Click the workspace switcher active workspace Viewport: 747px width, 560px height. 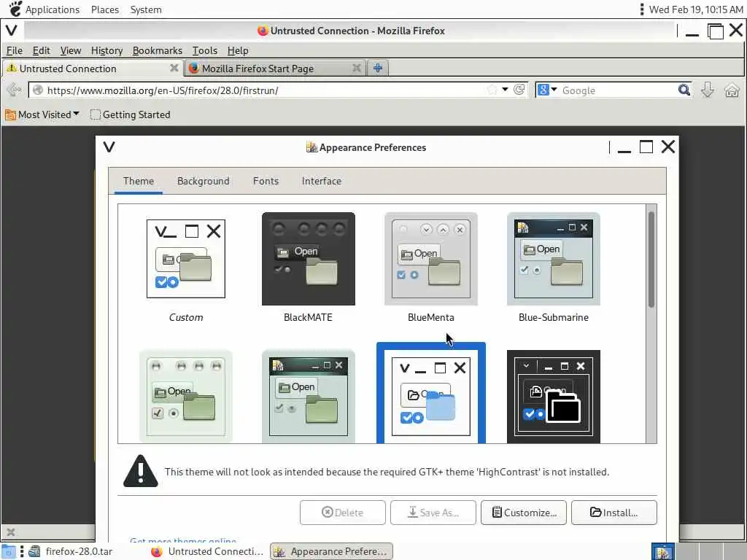pyautogui.click(x=662, y=552)
